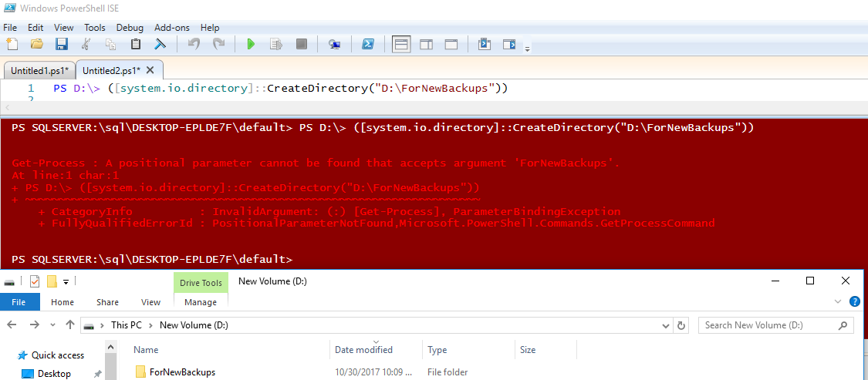Go forward in Explorer navigation
This screenshot has width=868, height=380.
coord(34,325)
